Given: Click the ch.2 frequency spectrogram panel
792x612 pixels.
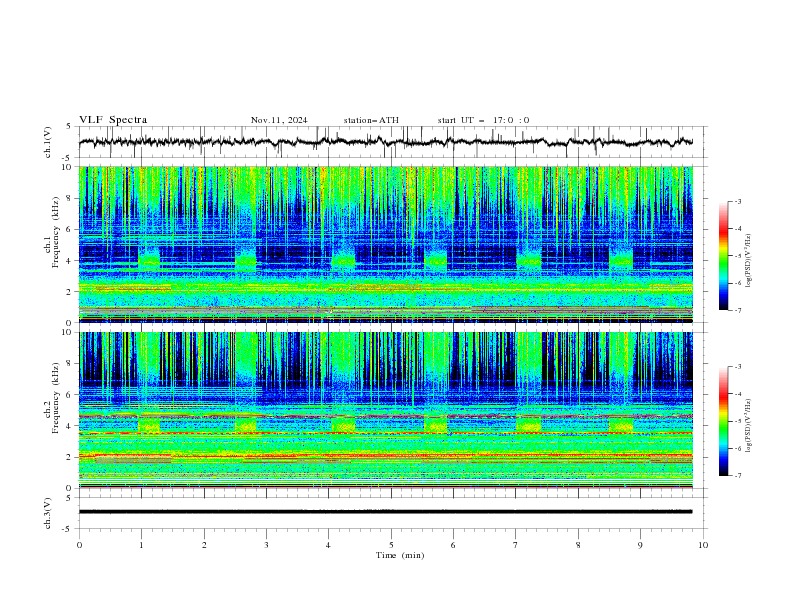Looking at the screenshot, I should 385,410.
